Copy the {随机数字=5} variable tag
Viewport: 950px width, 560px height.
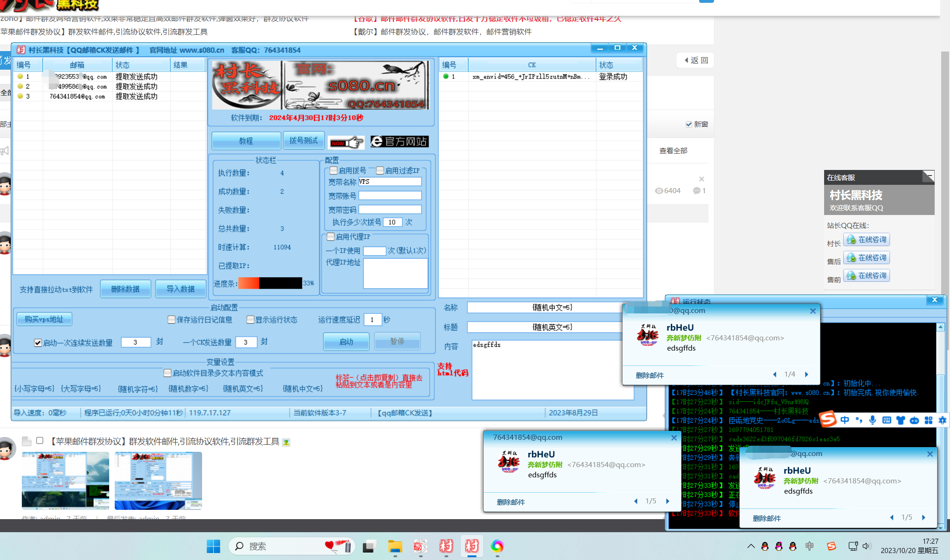coord(188,389)
